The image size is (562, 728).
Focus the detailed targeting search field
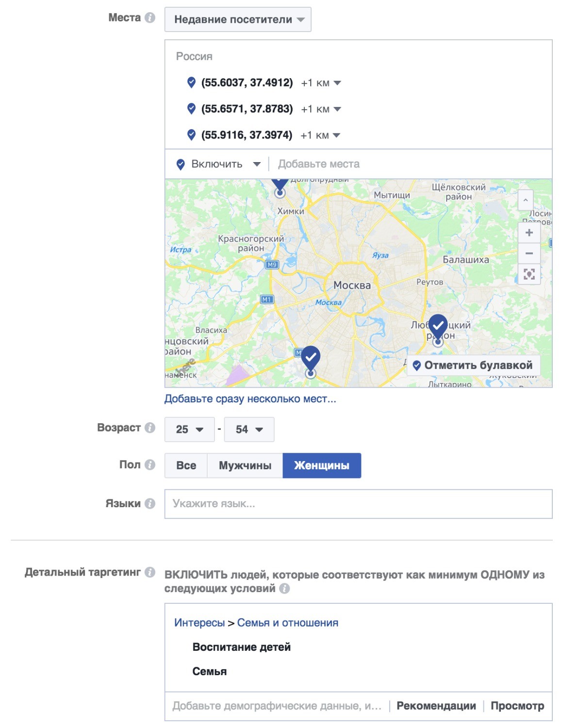[x=277, y=706]
